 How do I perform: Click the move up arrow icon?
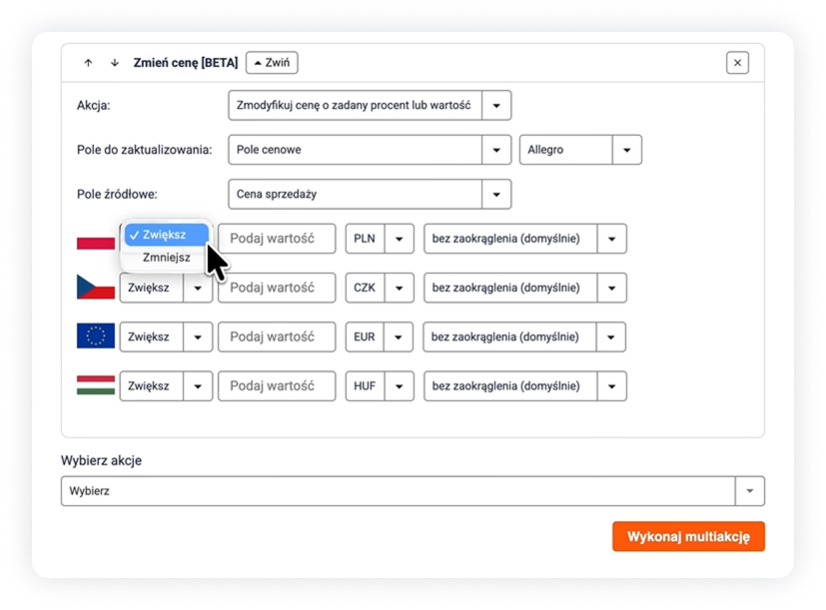pos(88,63)
